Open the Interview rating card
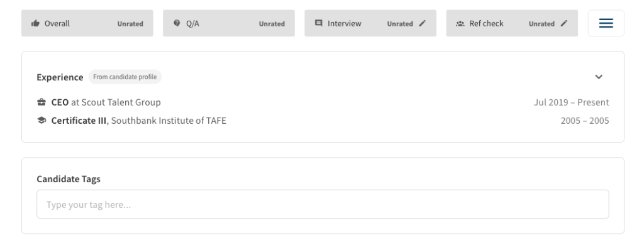The image size is (644, 245). coord(370,23)
